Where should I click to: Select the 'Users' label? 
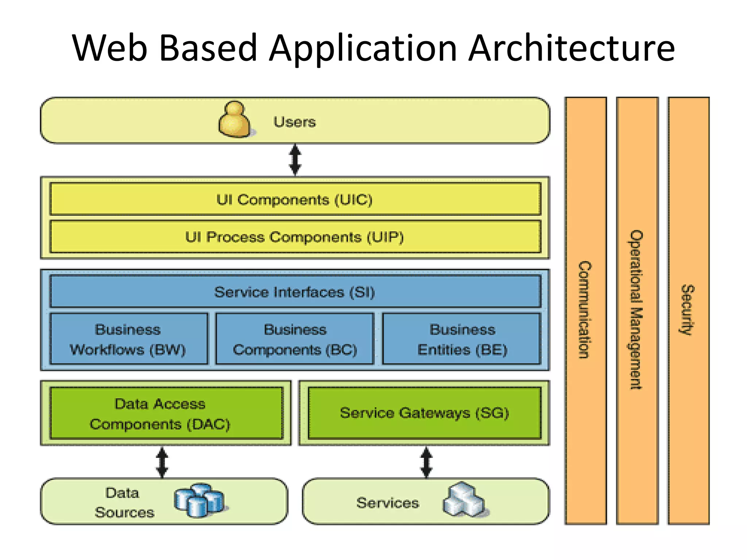tap(295, 122)
